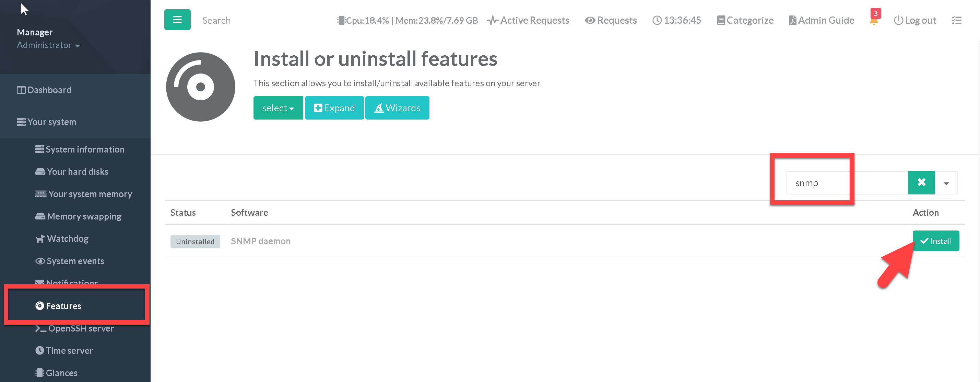Open the select dropdown button

[x=278, y=108]
